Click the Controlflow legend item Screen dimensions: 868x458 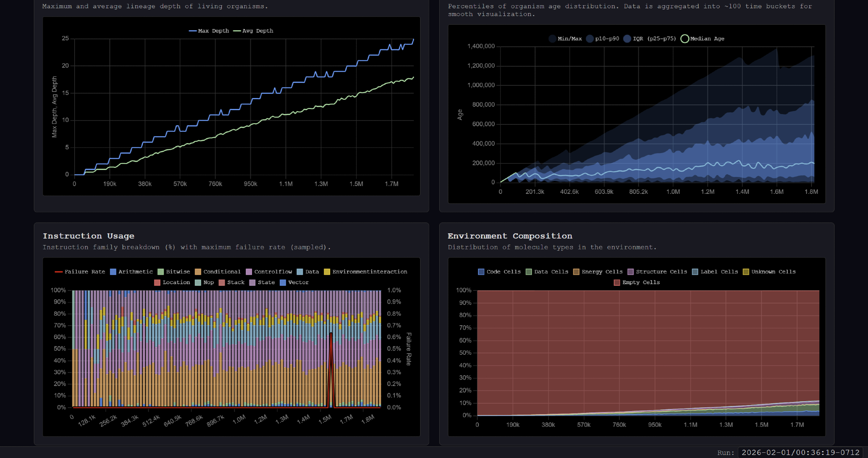pos(269,272)
